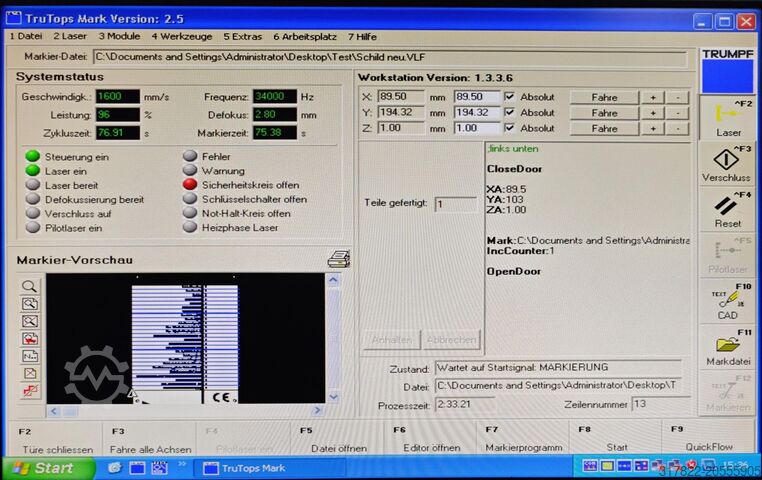This screenshot has width=762, height=480.
Task: Open the Werkzeuge menu
Action: pos(181,36)
